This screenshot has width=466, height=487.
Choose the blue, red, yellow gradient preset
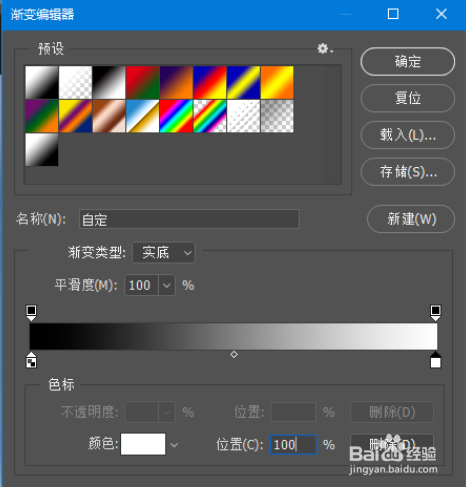click(210, 82)
